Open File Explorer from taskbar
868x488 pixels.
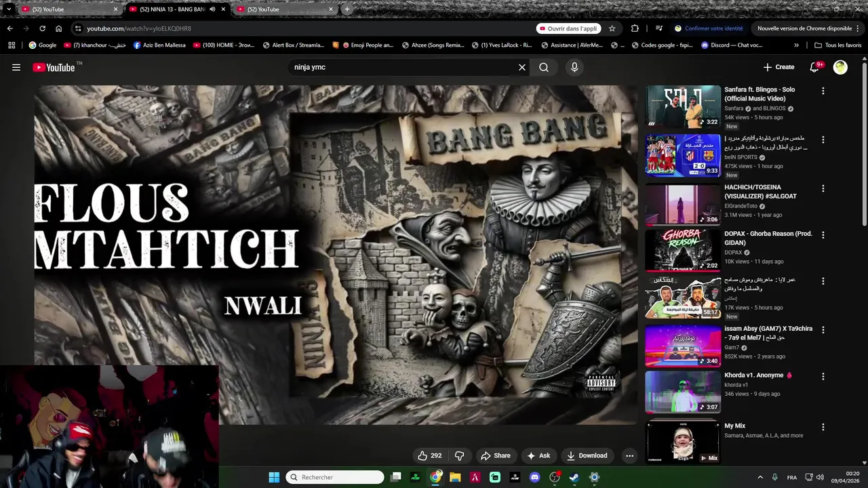pyautogui.click(x=455, y=477)
